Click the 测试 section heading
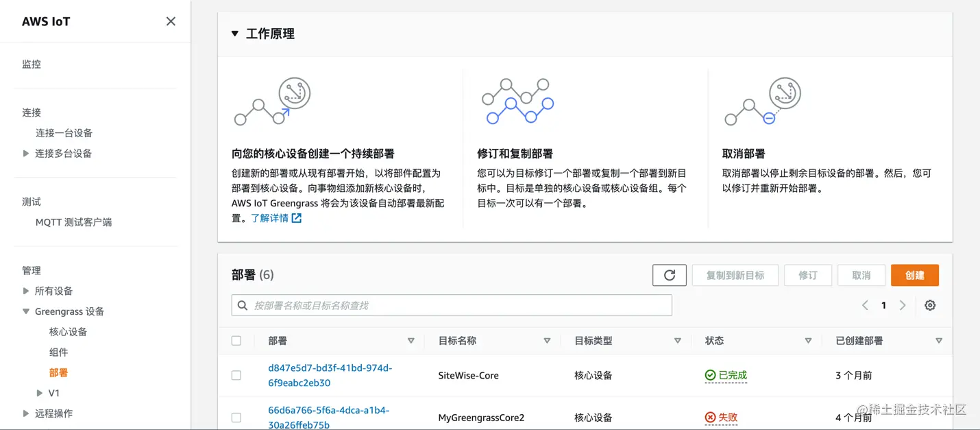980x430 pixels. 32,202
